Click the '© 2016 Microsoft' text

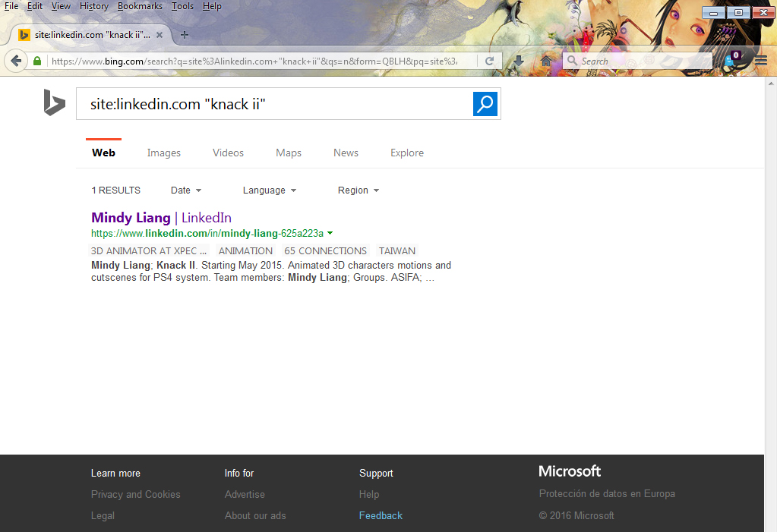576,515
